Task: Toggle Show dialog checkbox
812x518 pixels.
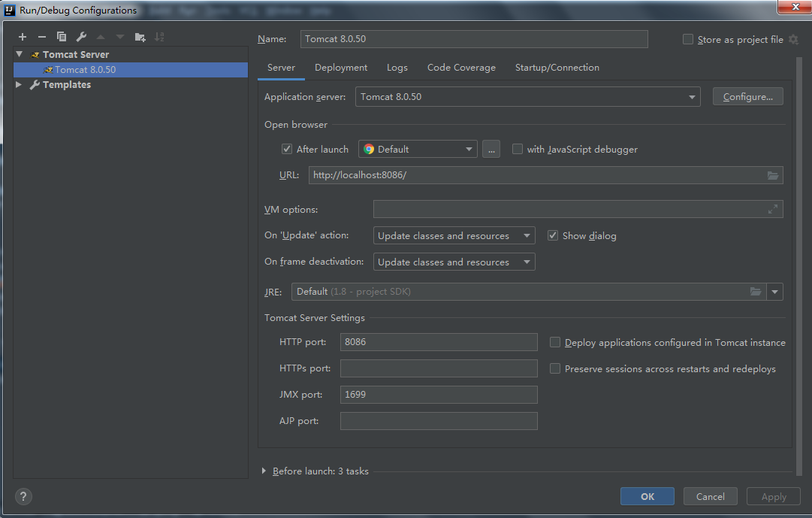Action: click(x=553, y=235)
